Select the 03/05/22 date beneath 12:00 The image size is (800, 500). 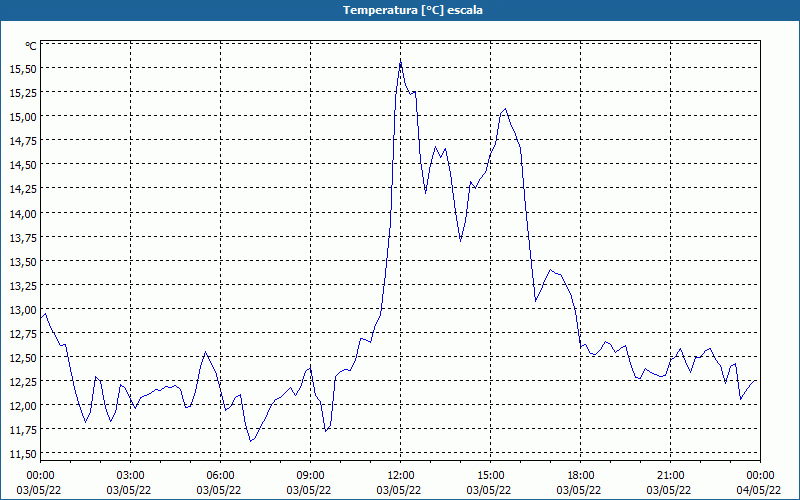(398, 490)
